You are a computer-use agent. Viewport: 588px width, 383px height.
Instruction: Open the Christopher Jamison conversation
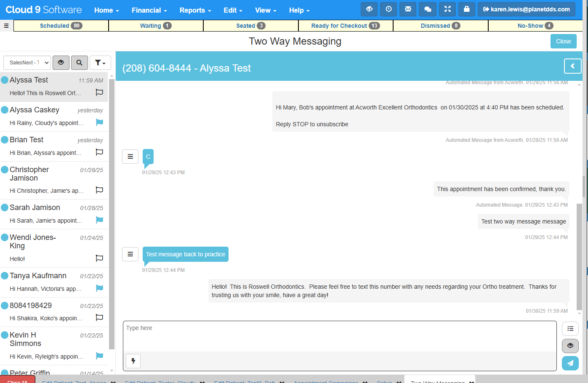pos(54,181)
